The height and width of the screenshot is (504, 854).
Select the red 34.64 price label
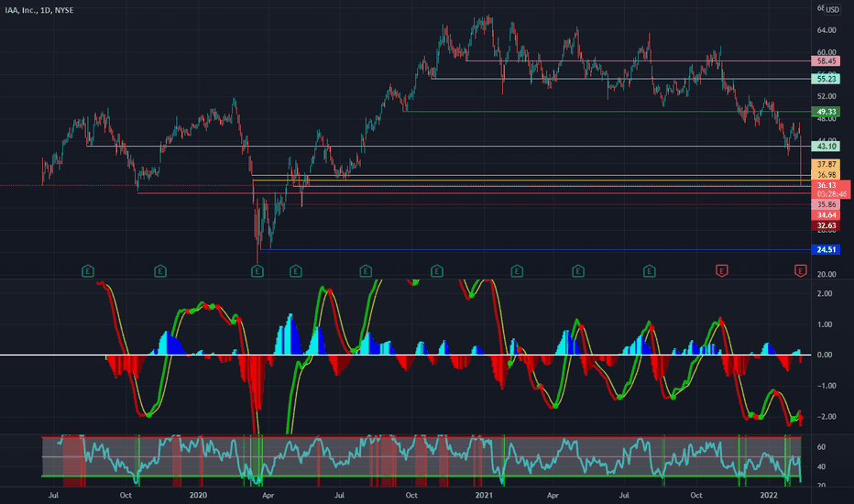tap(826, 215)
